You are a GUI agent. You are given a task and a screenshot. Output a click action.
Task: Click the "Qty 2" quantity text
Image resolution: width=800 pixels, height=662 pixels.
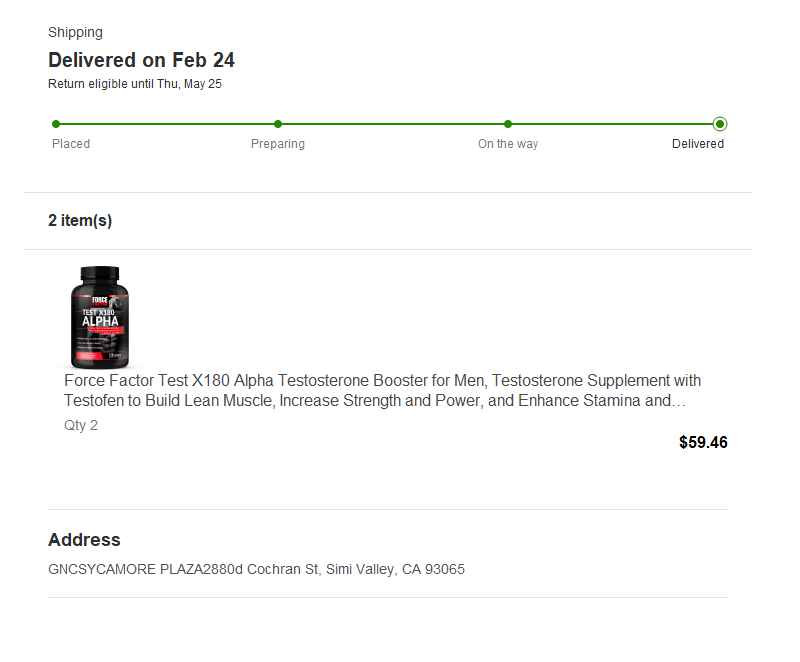click(81, 425)
